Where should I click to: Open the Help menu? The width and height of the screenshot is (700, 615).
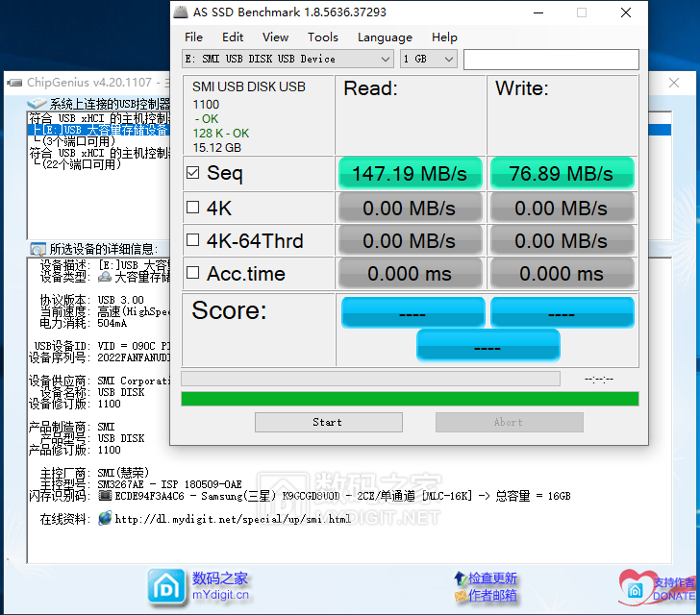444,37
